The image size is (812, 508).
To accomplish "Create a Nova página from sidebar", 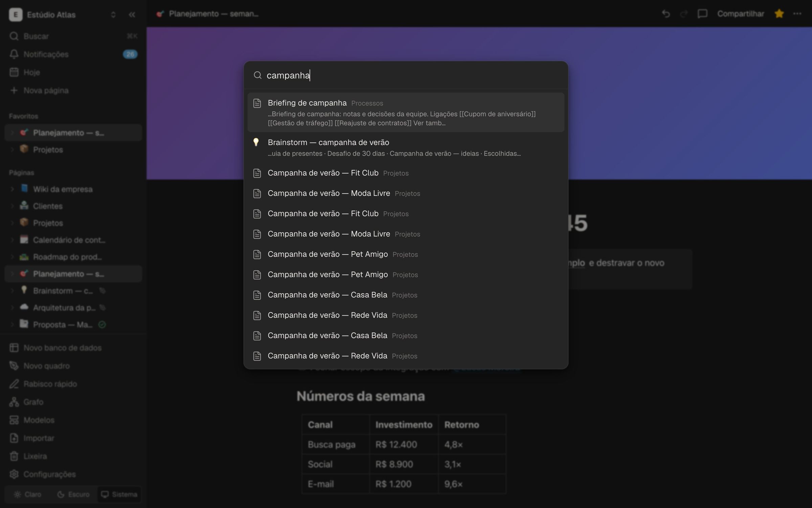I will 73,90.
